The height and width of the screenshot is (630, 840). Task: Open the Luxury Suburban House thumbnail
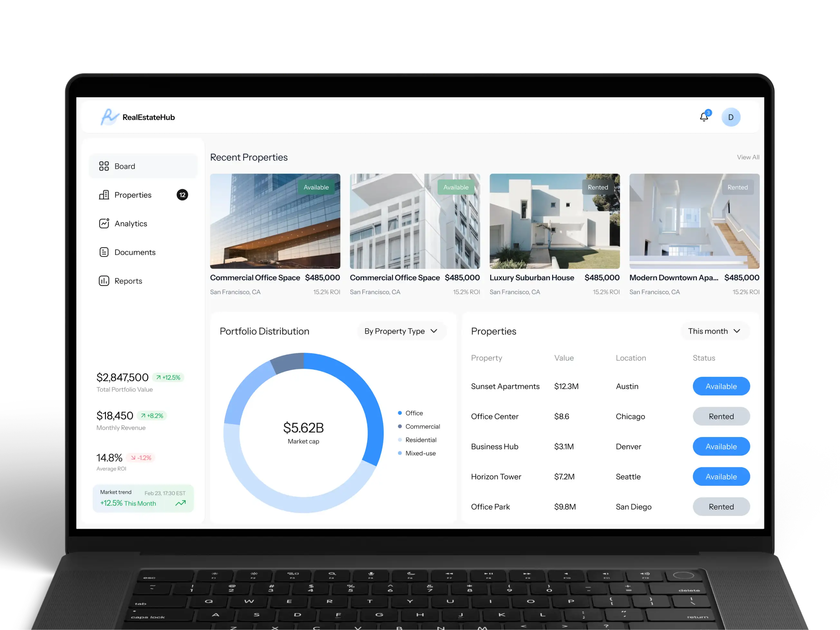(x=554, y=221)
